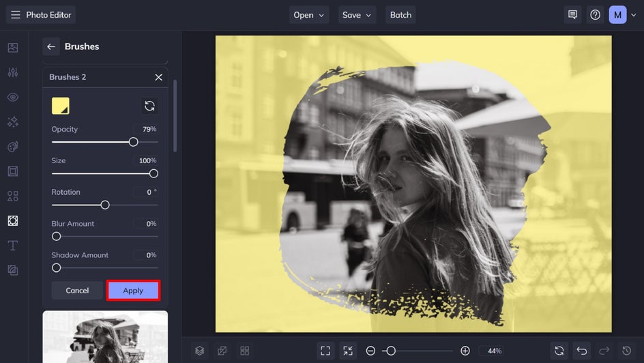Click the reset all changes icon
The height and width of the screenshot is (363, 644).
[x=559, y=351]
